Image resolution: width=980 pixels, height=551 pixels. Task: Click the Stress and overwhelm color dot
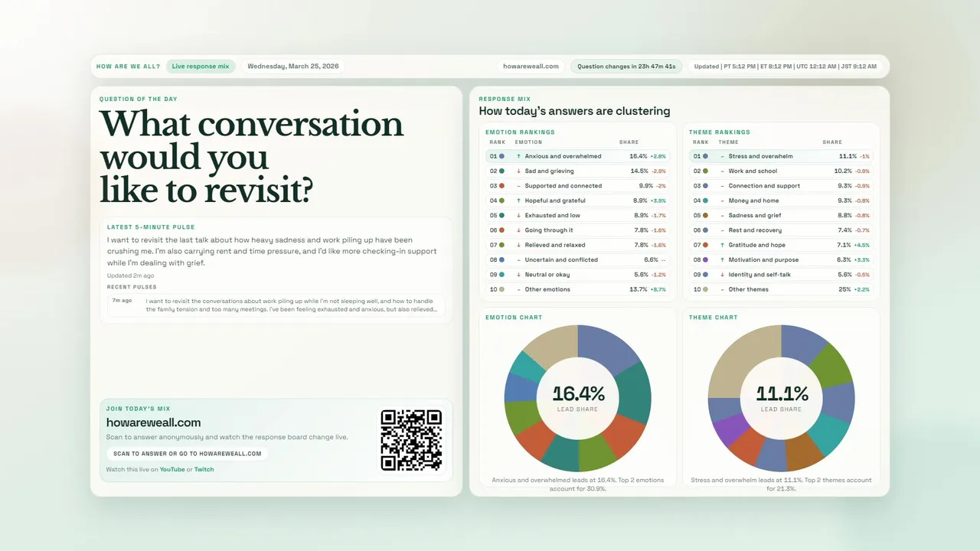coord(705,156)
